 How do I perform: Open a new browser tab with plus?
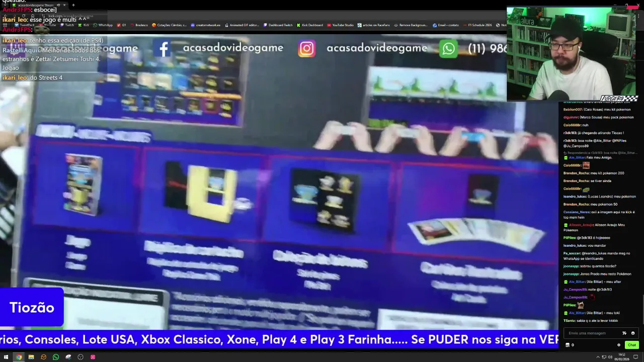pyautogui.click(x=73, y=5)
